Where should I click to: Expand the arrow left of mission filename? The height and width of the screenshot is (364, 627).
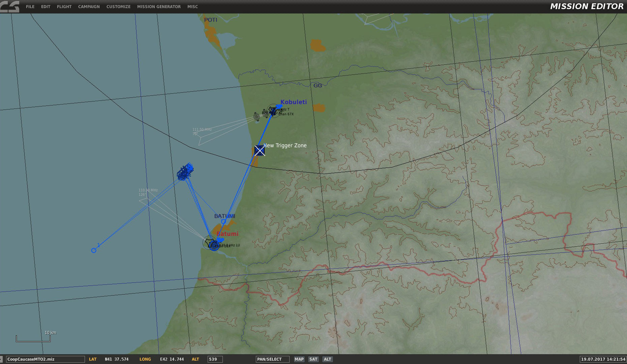pyautogui.click(x=2, y=359)
